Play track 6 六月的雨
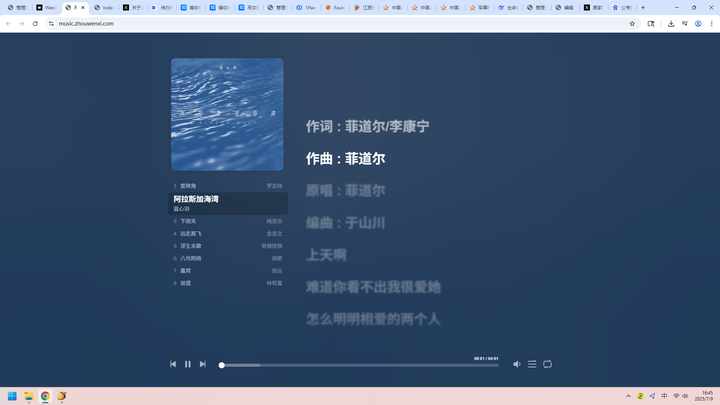The height and width of the screenshot is (405, 720). 228,259
